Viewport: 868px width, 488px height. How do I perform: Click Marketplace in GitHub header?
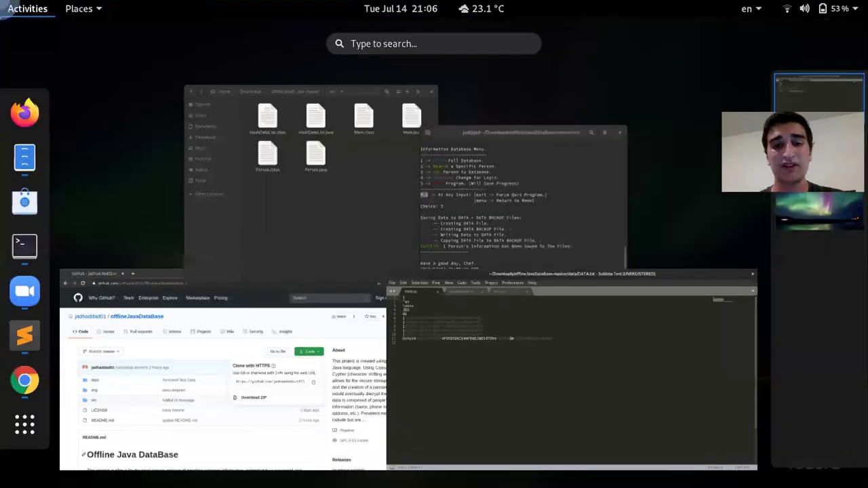click(198, 298)
